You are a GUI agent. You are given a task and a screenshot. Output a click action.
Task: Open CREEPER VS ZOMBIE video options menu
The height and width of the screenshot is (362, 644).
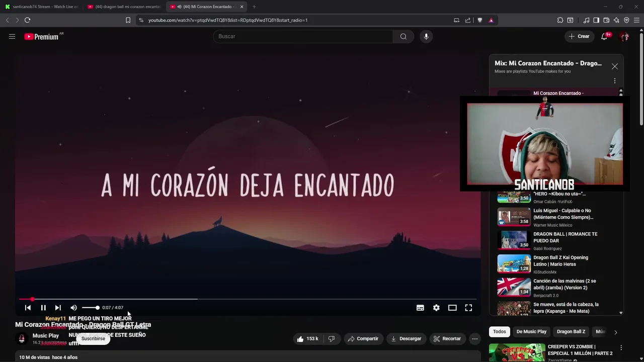point(621,348)
